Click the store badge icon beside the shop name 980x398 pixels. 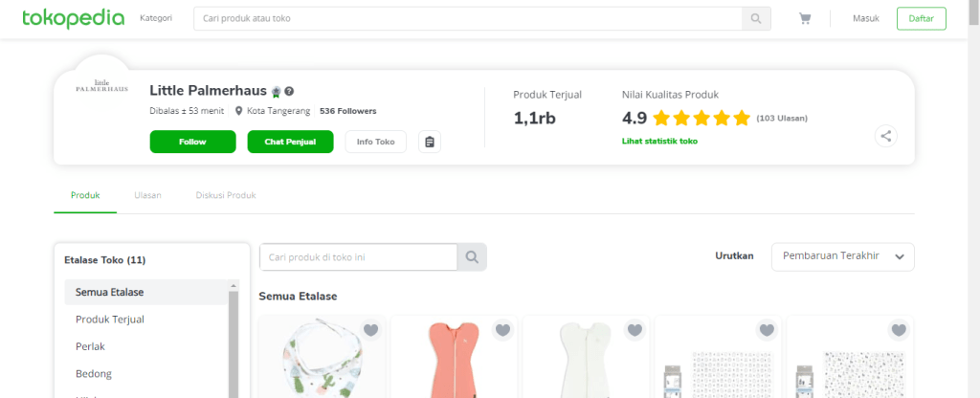[x=276, y=91]
